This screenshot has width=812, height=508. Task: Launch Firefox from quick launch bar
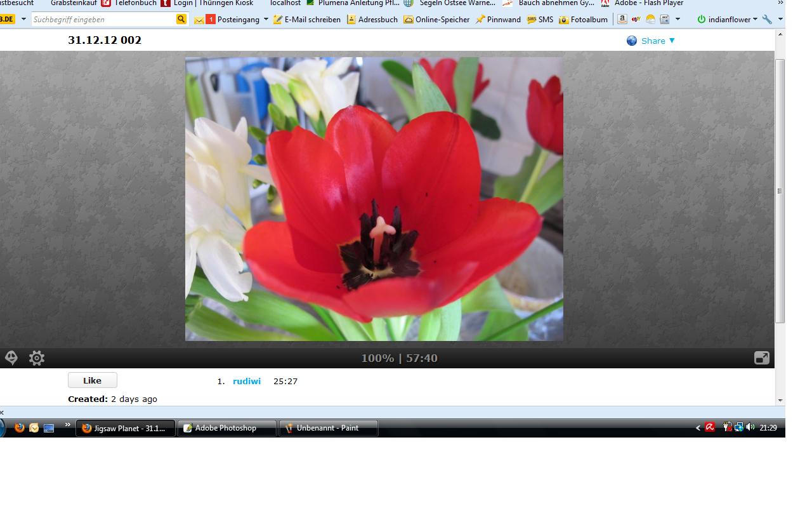click(x=20, y=428)
